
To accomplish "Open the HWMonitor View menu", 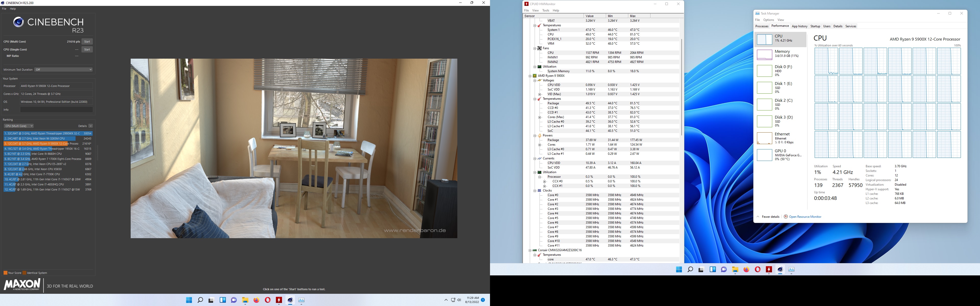I will 535,11.
